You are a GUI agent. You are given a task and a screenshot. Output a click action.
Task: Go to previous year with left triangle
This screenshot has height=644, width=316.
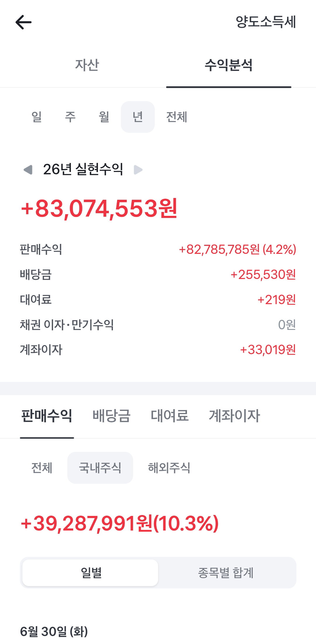[28, 169]
